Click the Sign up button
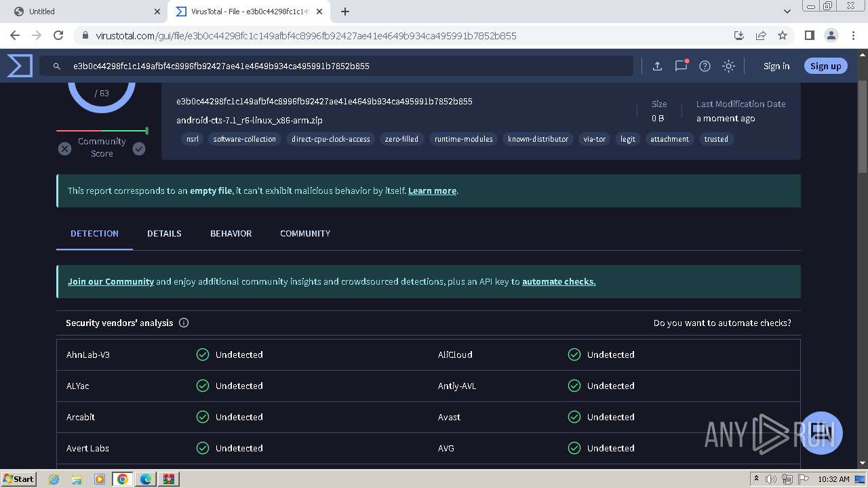This screenshot has width=868, height=488. click(x=825, y=66)
